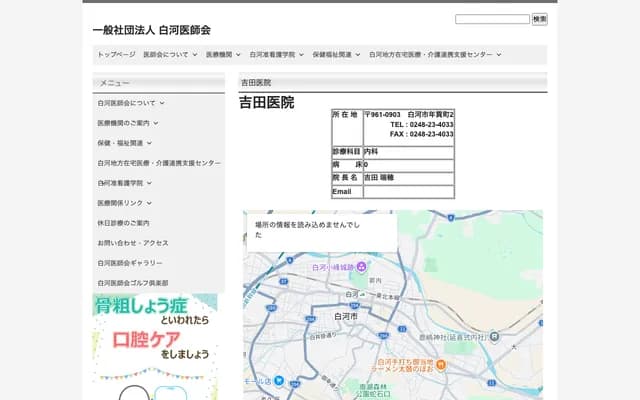The image size is (640, 400).
Task: Click the orange ramen restaurant map pin
Action: coord(440,361)
